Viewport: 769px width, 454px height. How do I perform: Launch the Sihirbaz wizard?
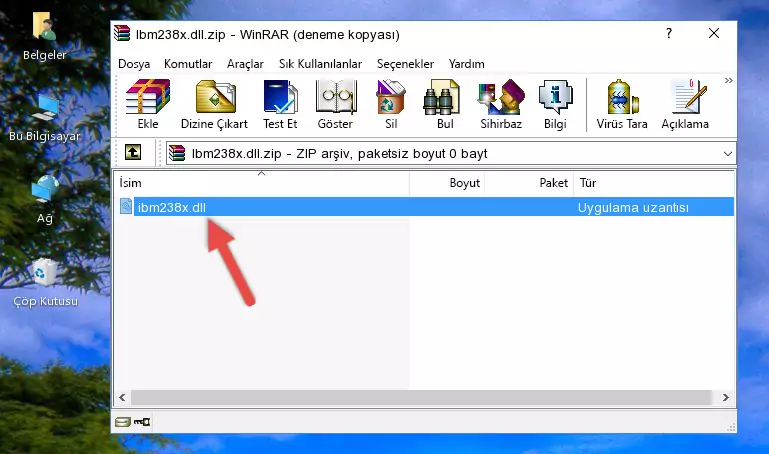click(501, 104)
